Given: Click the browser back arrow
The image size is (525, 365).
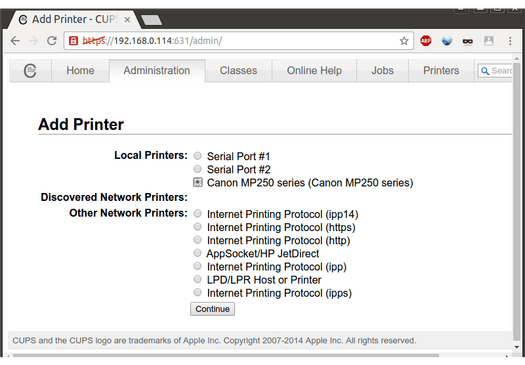Looking at the screenshot, I should tap(15, 41).
